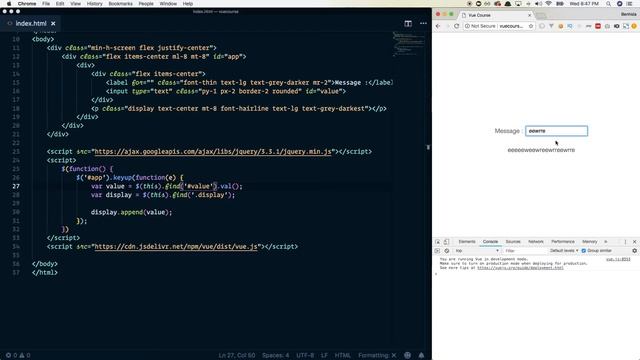Click the UTF-8 encoding indicator
This screenshot has width=640, height=360.
pyautogui.click(x=305, y=355)
